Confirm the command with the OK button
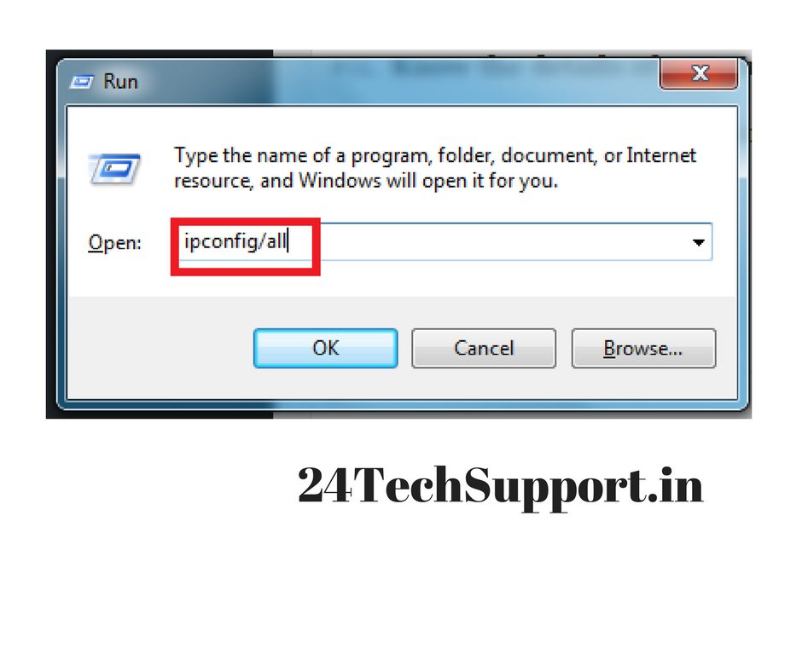Viewport: 802px width, 672px height. [x=325, y=348]
